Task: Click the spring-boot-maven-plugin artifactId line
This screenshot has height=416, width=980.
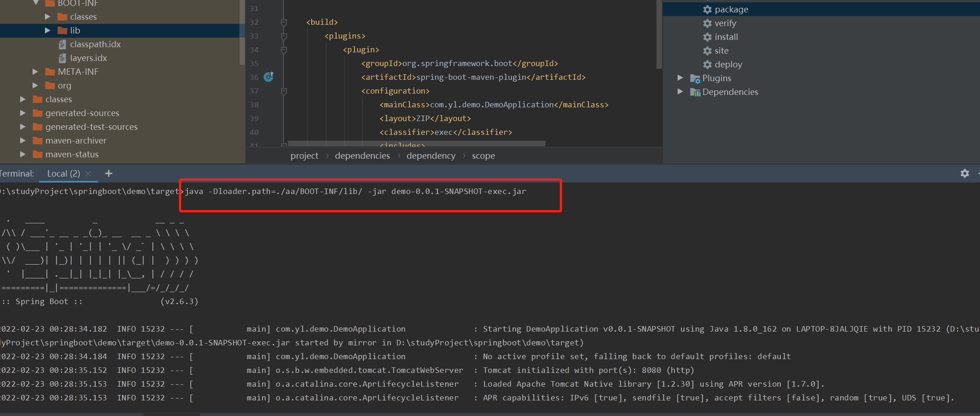Action: (473, 78)
